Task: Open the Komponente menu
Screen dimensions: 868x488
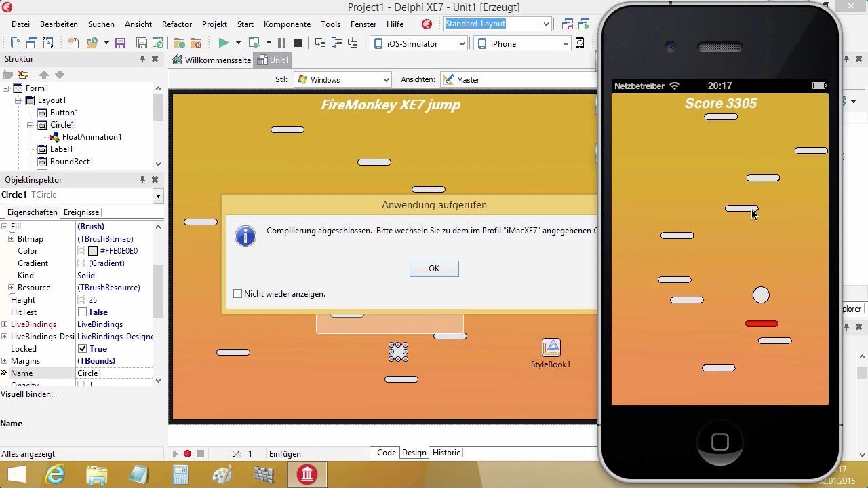Action: 287,24
